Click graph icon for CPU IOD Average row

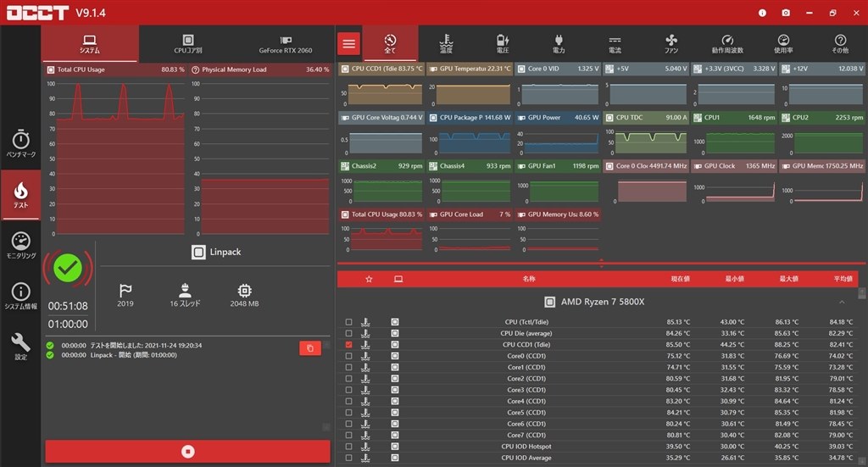point(365,458)
